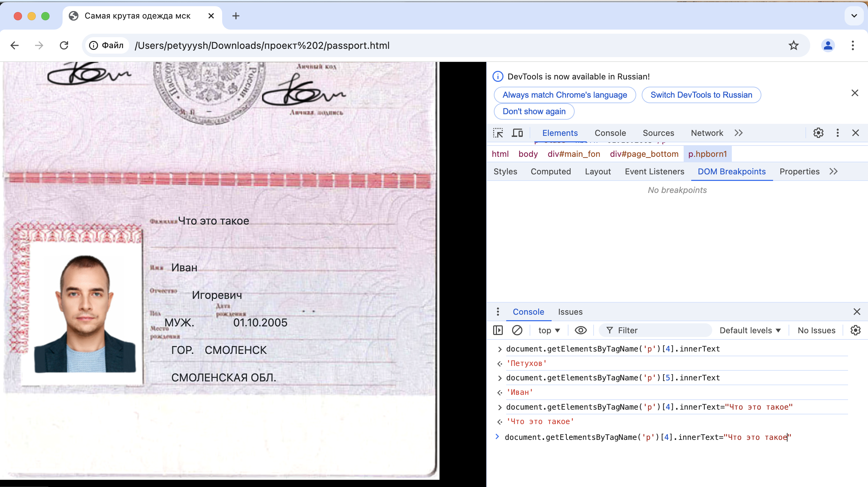Screen dimensions: 868x487
Task: Show the console sidebar icon
Action: 498,331
